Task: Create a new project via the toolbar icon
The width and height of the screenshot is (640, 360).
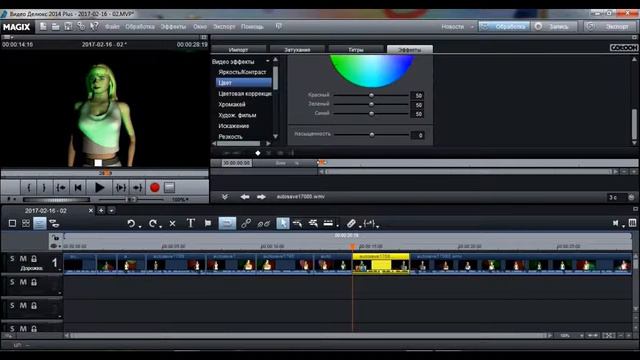Action: pos(43,27)
